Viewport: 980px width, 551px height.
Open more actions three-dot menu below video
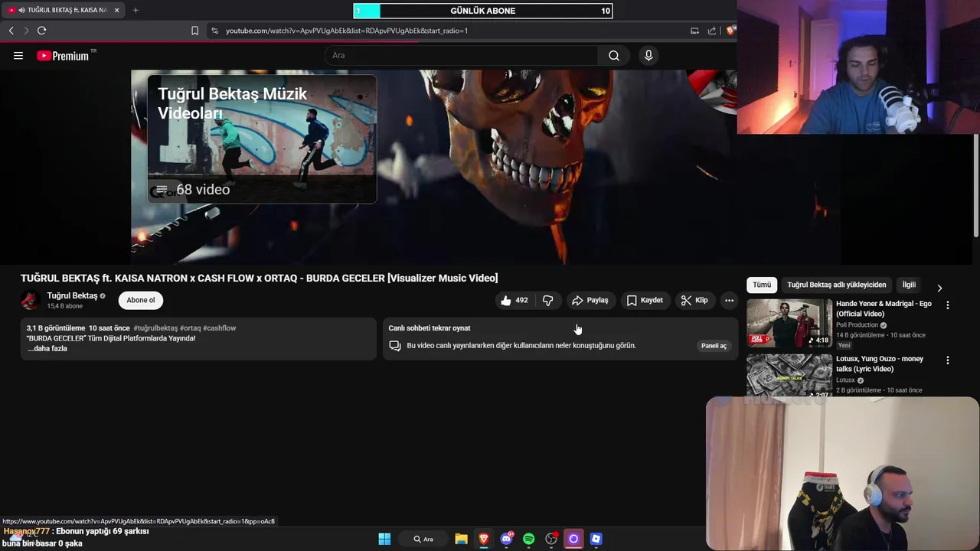click(x=729, y=301)
